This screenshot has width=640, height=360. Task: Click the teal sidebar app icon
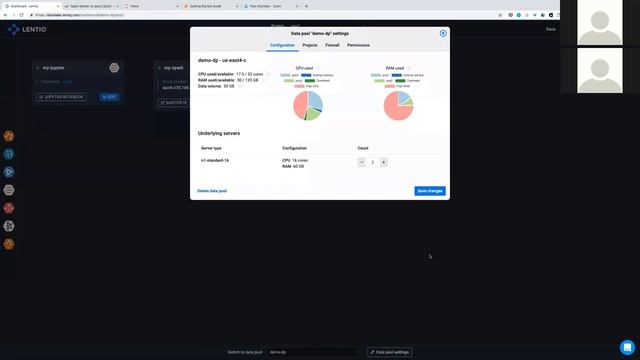coord(9,154)
